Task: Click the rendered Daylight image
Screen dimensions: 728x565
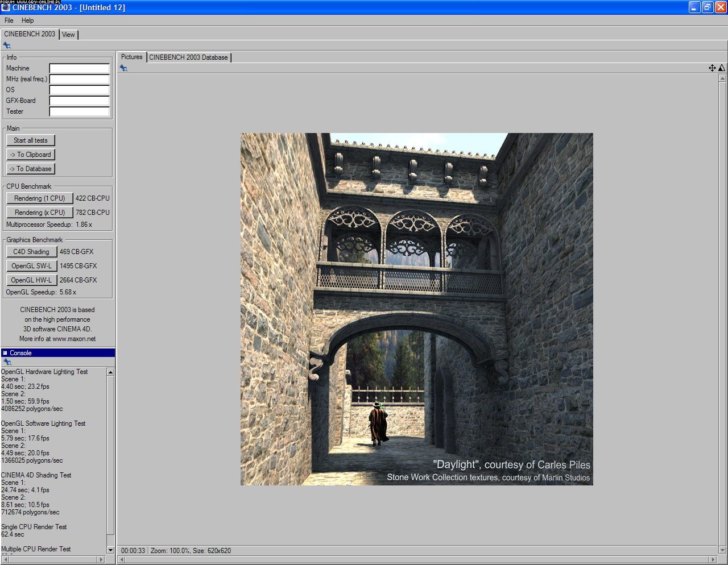Action: (417, 309)
